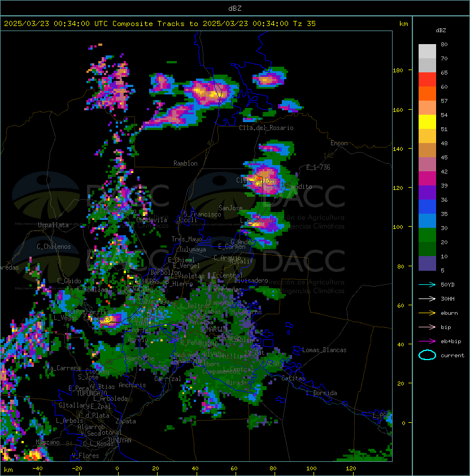Select the 'C_Guido' map label
470x476 pixels.
click(x=69, y=281)
